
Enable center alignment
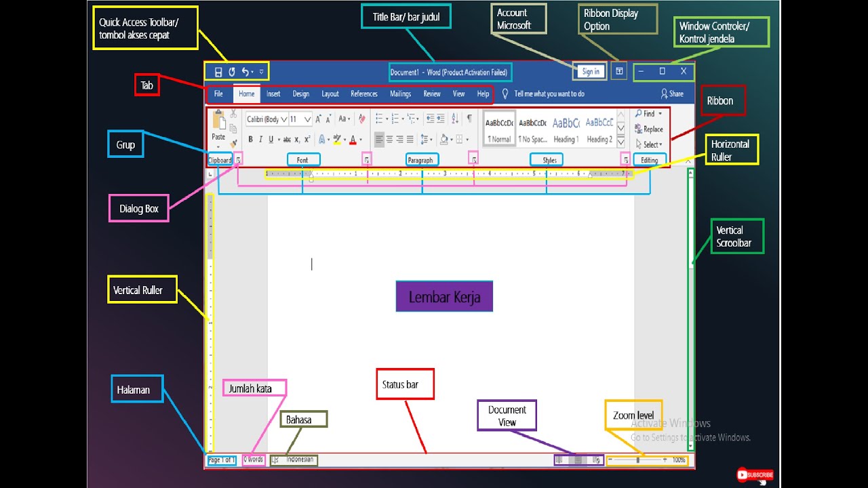tap(389, 140)
